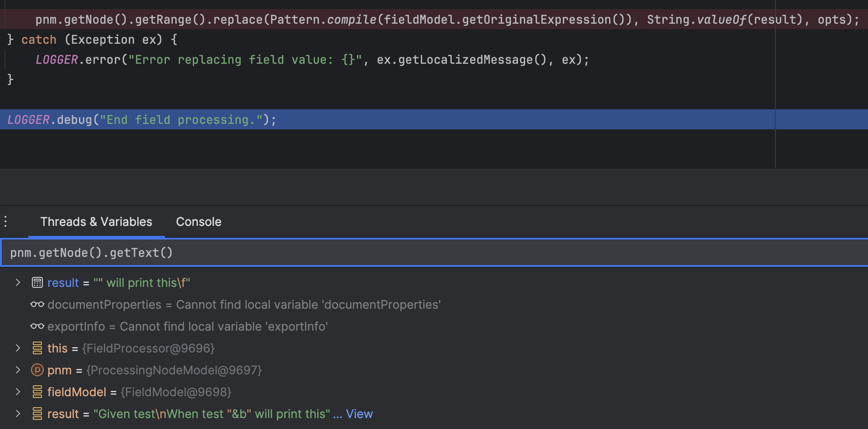Click the glasses watch icon for exportInfo

pyautogui.click(x=37, y=326)
